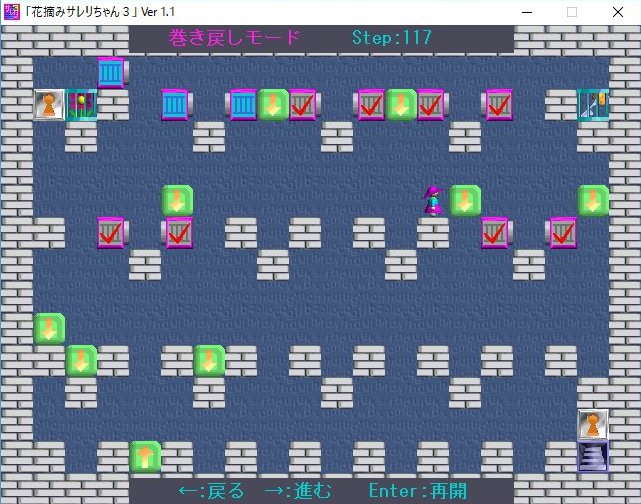Click the keyhole block above the stairs

[593, 424]
